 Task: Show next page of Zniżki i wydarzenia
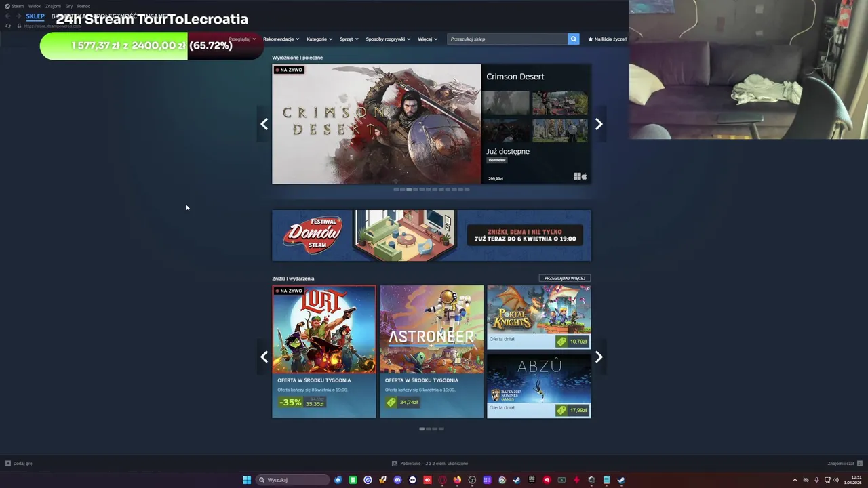tap(599, 357)
